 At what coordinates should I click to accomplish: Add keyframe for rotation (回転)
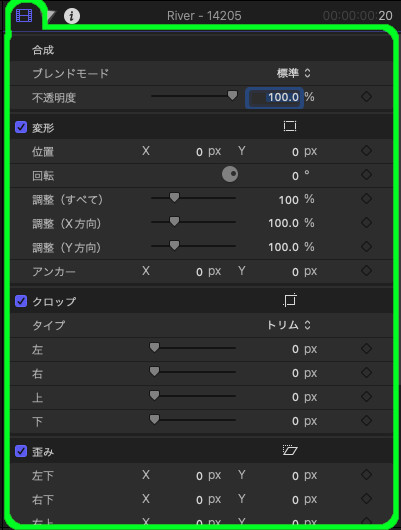tap(367, 175)
